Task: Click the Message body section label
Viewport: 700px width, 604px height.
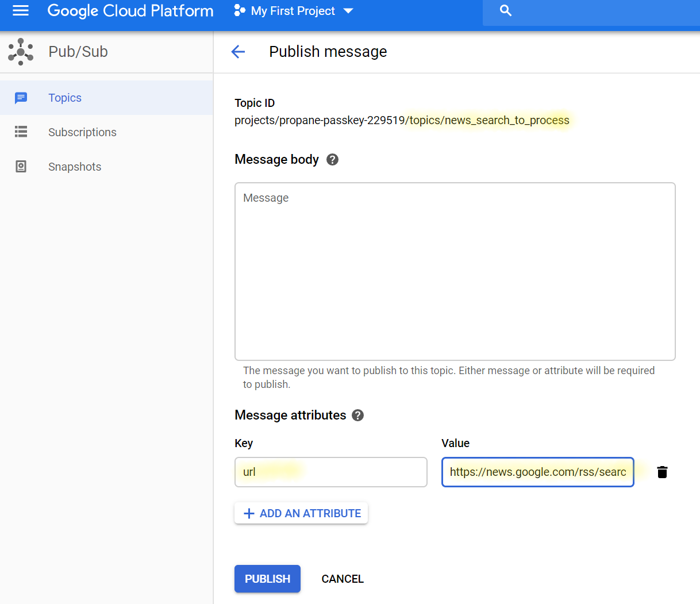Action: tap(276, 159)
